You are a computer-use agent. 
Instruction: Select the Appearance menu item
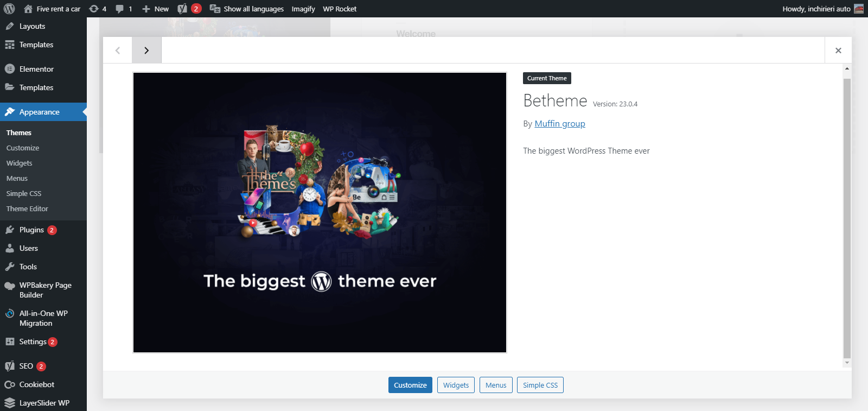[x=43, y=112]
